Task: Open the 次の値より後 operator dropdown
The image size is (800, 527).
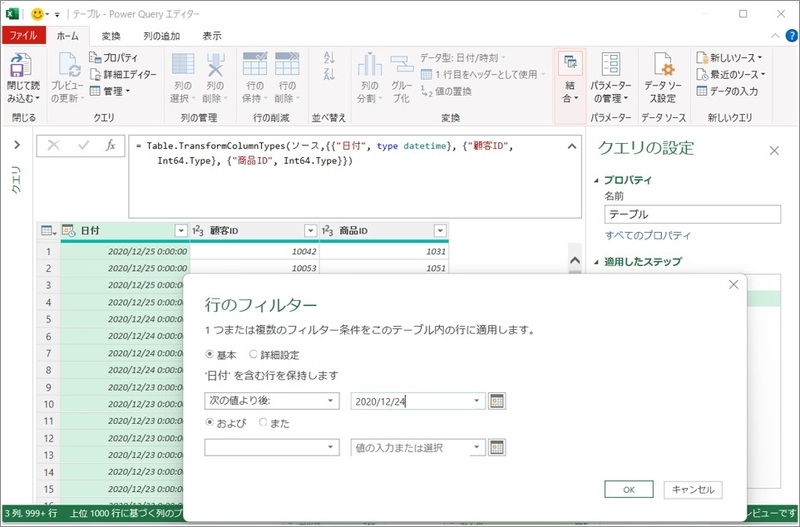Action: (x=272, y=401)
